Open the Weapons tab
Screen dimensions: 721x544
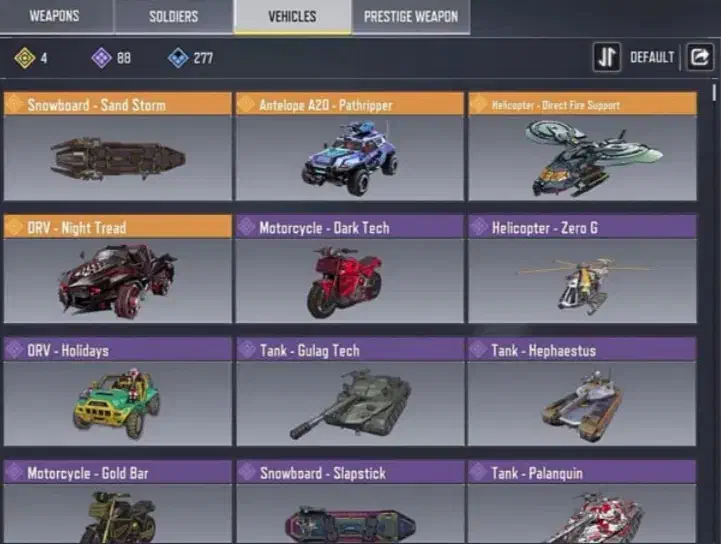click(x=54, y=17)
